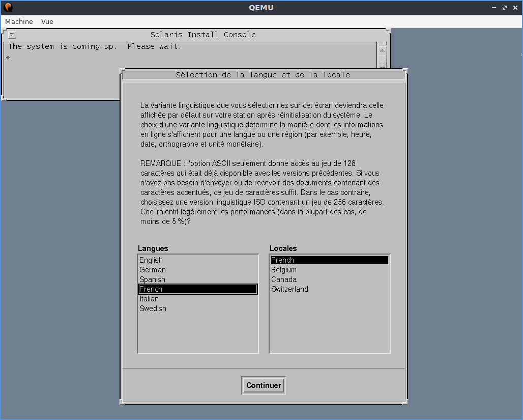Choose Spanish in the Langues list

pos(198,279)
